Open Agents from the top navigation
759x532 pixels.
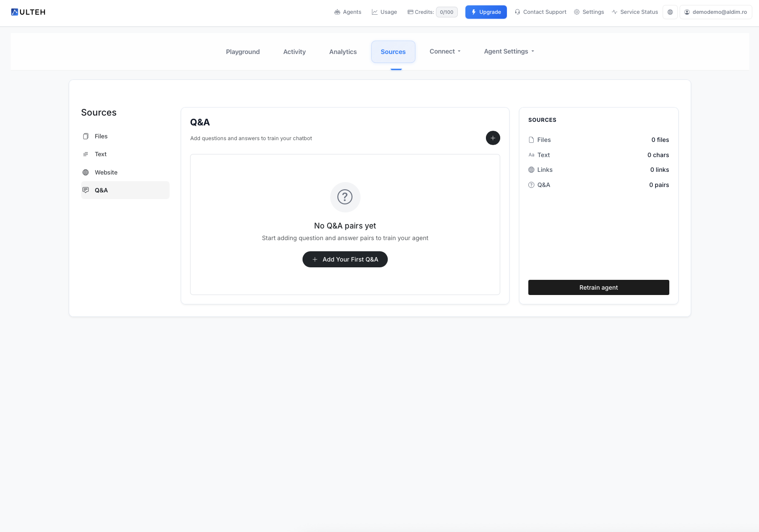(x=348, y=12)
